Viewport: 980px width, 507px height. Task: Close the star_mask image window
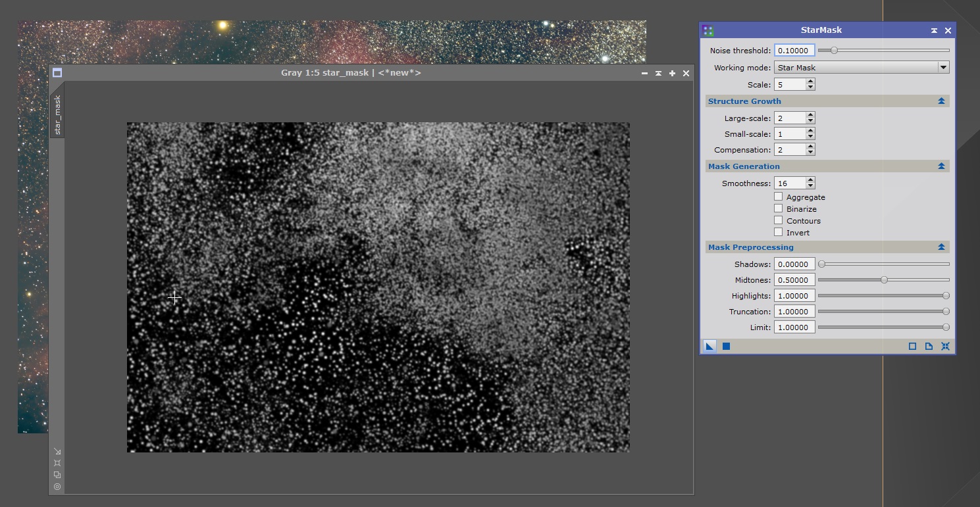686,73
